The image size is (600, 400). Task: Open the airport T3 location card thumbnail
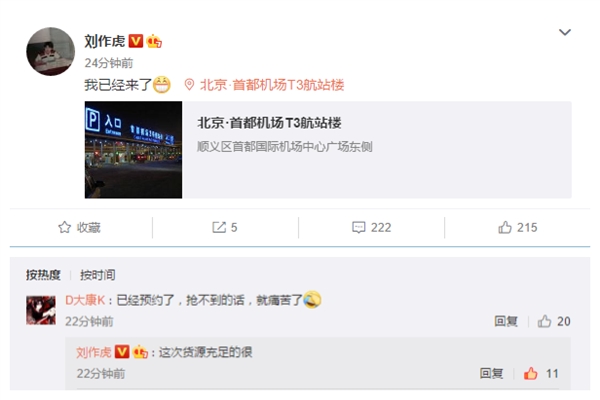(133, 150)
